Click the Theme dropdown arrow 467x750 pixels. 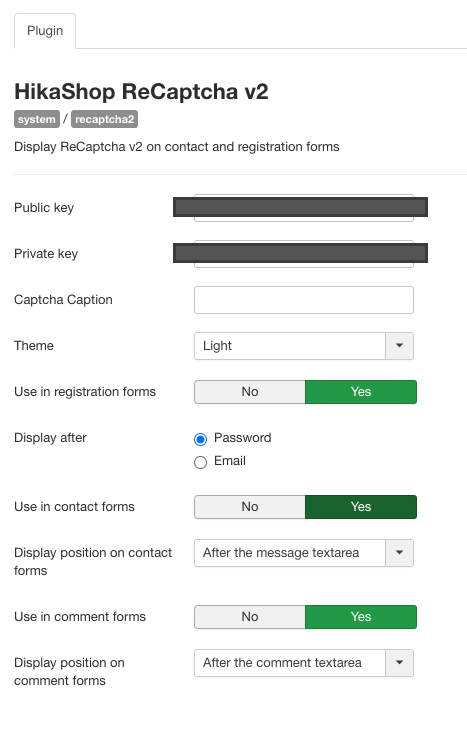pyautogui.click(x=400, y=346)
